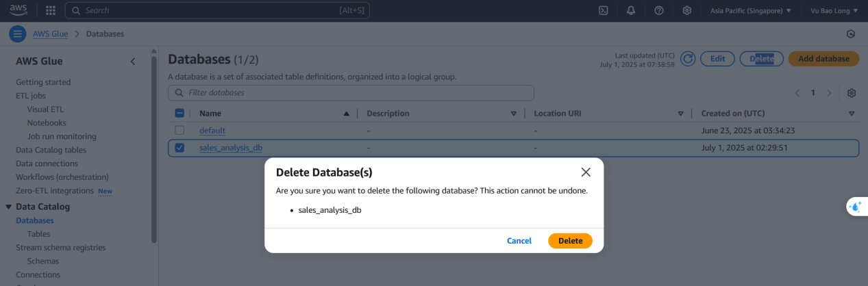Open the AWS logo home
The height and width of the screenshot is (286, 868).
(x=18, y=10)
